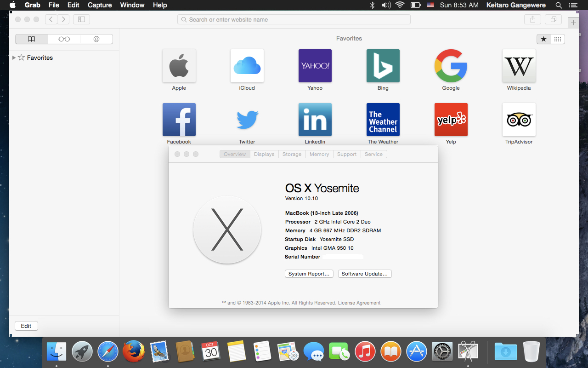This screenshot has width=588, height=368.
Task: Click the Safari address search field
Action: 294,20
